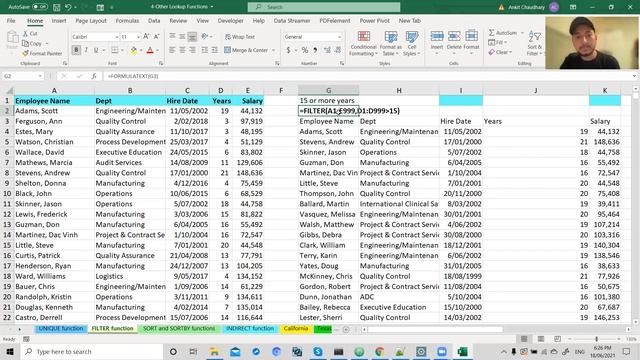The image size is (640, 360).
Task: Toggle Center horizontal alignment
Action: 182,50
